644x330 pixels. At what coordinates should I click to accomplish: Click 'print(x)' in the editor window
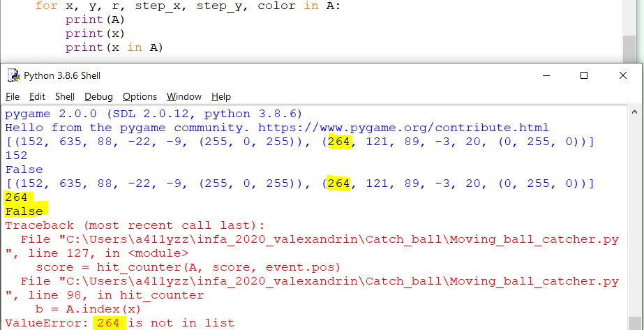[95, 33]
